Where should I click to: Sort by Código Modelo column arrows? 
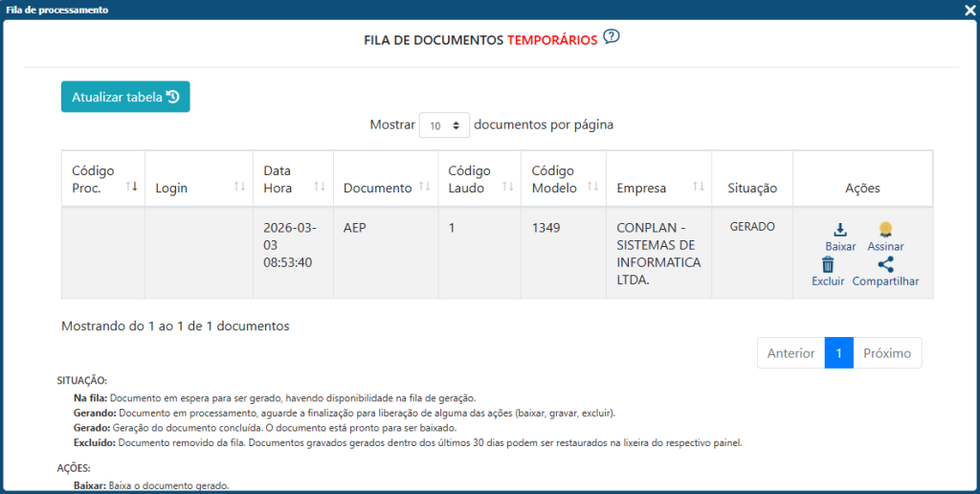click(592, 187)
